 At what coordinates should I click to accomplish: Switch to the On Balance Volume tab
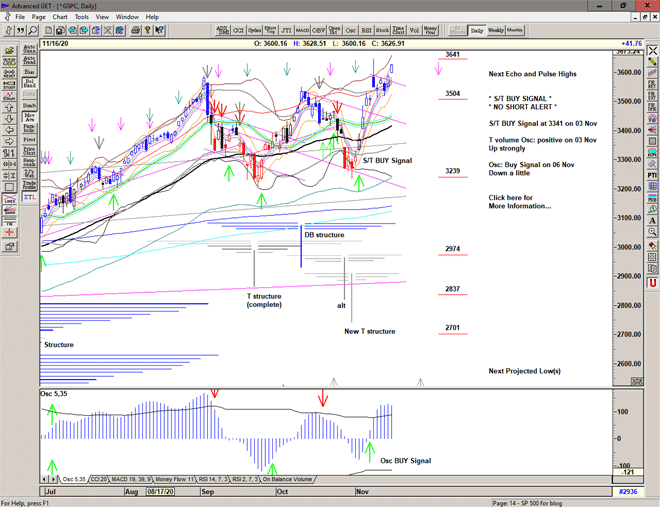pyautogui.click(x=287, y=479)
